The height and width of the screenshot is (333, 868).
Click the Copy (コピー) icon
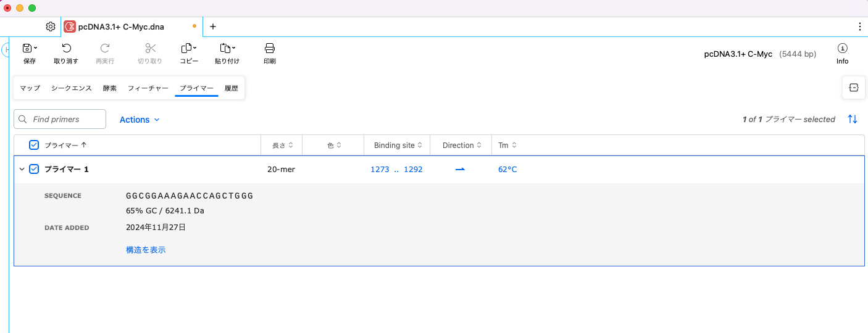[188, 48]
